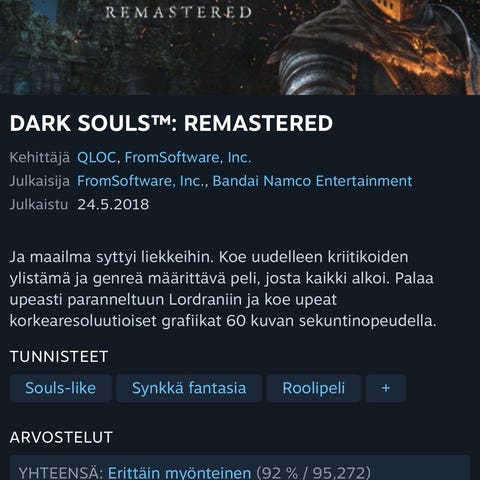Select the Souls-like tag
Screen dimensions: 480x480
tap(60, 388)
